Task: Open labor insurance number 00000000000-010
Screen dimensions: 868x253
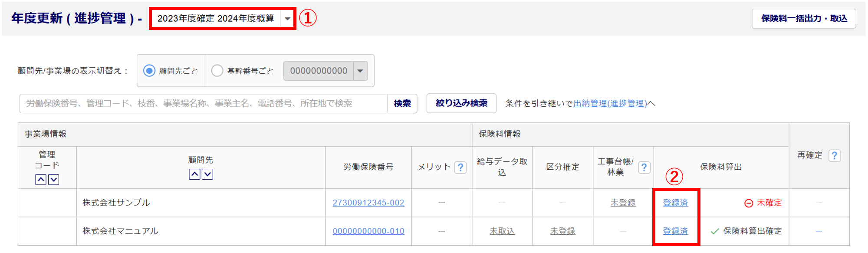Action: [x=368, y=231]
